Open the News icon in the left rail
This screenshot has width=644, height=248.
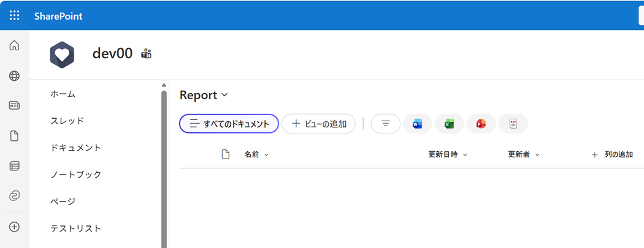(x=14, y=105)
